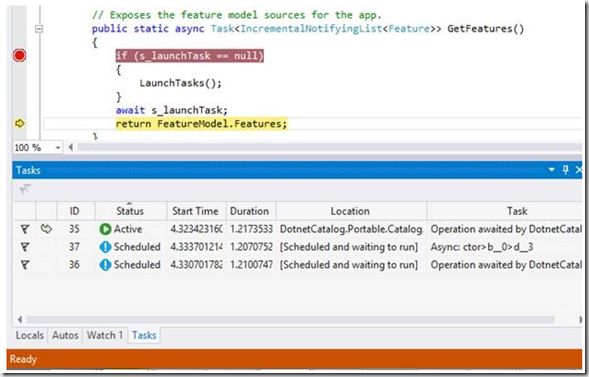589x377 pixels.
Task: Sort tasks by the ID column header
Action: [x=74, y=211]
